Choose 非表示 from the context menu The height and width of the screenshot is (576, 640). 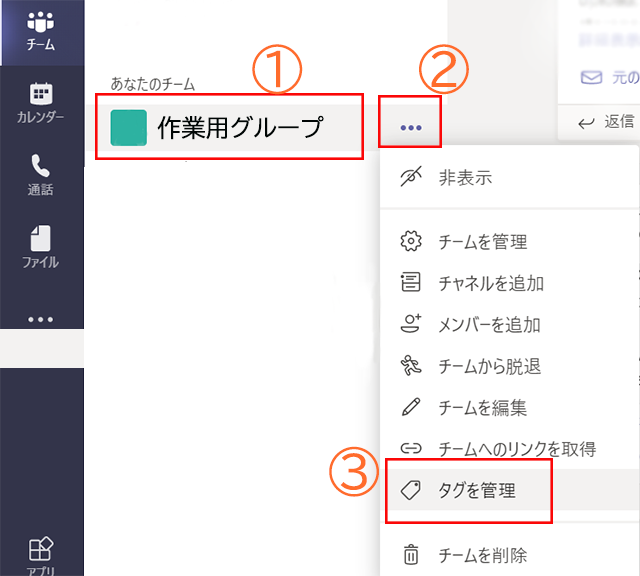click(509, 178)
